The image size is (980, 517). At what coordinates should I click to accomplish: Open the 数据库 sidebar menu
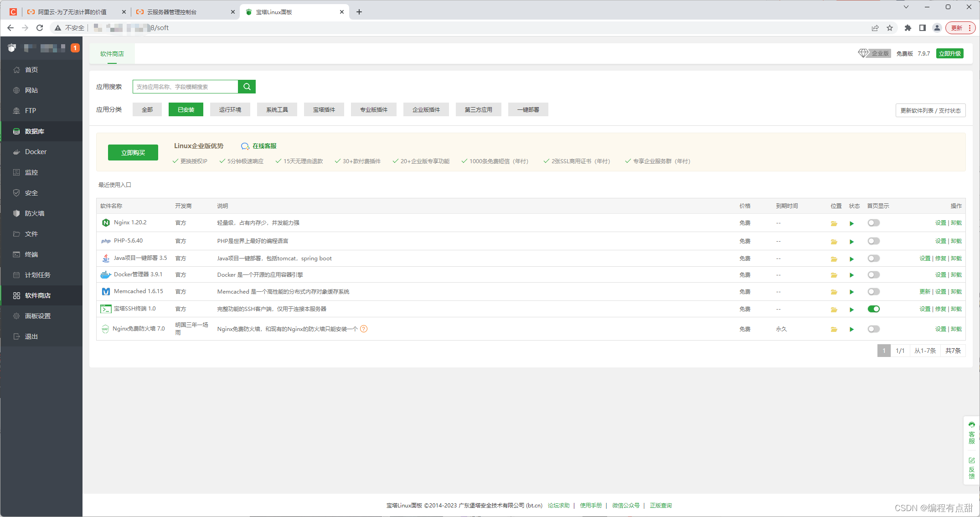pyautogui.click(x=41, y=131)
